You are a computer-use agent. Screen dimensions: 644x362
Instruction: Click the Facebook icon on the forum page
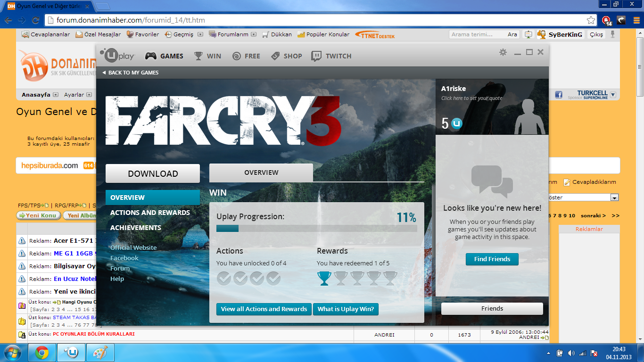[x=559, y=95]
